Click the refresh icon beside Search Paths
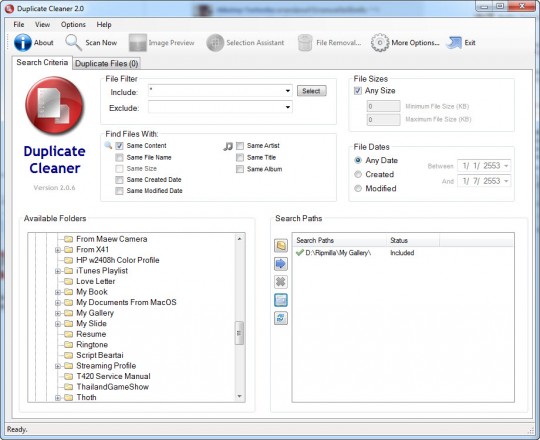 pyautogui.click(x=281, y=318)
